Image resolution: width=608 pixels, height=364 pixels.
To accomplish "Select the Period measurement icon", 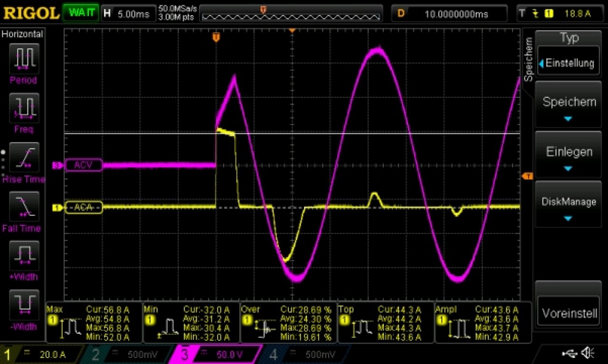I will tap(24, 58).
